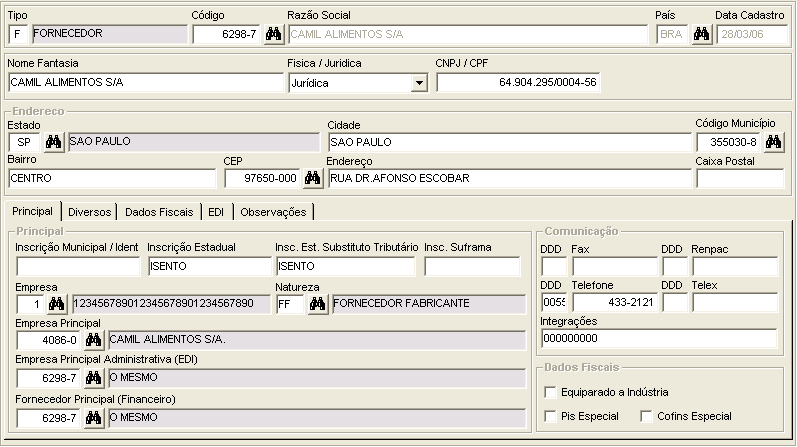
Task: Toggle Equiparado a Indústria checkbox
Action: click(x=550, y=392)
